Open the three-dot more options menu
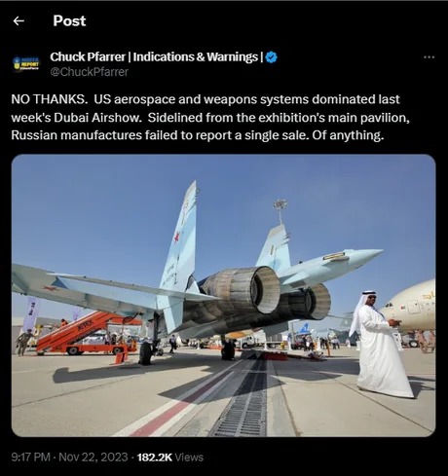This screenshot has width=448, height=476. click(x=429, y=57)
